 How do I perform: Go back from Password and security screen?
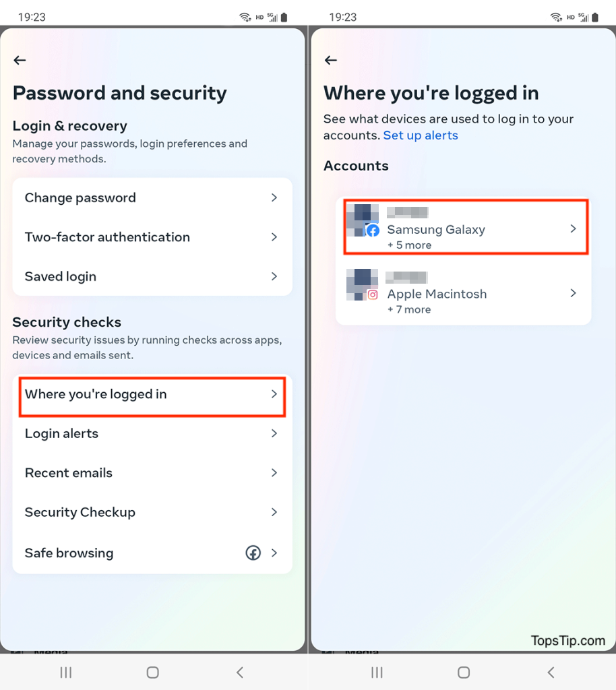[x=20, y=60]
